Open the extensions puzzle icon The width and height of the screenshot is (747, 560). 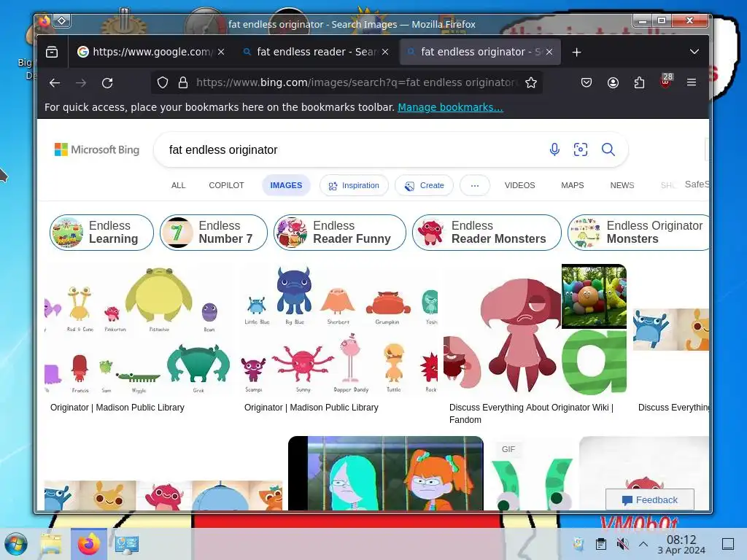click(639, 83)
